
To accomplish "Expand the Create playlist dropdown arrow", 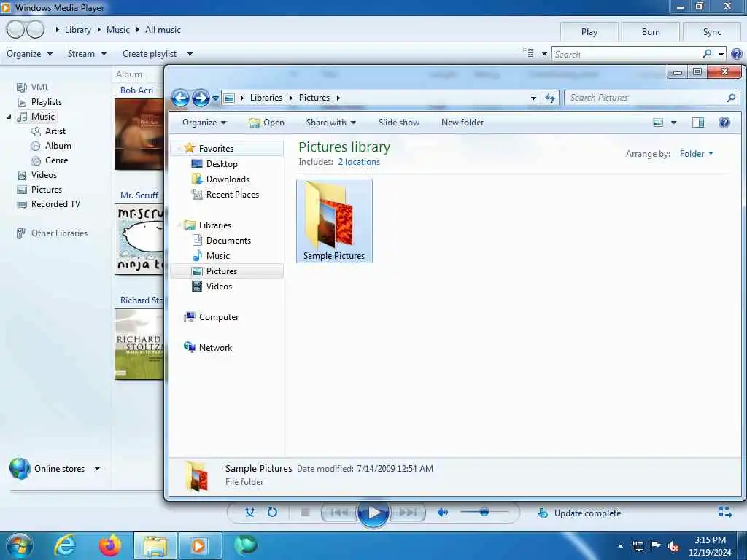I will tap(190, 54).
